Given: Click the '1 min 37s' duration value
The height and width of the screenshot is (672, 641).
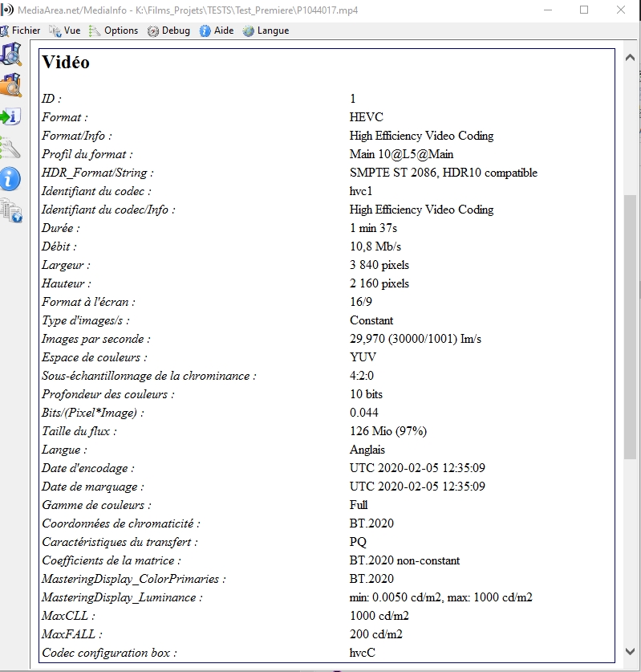Looking at the screenshot, I should tap(373, 228).
